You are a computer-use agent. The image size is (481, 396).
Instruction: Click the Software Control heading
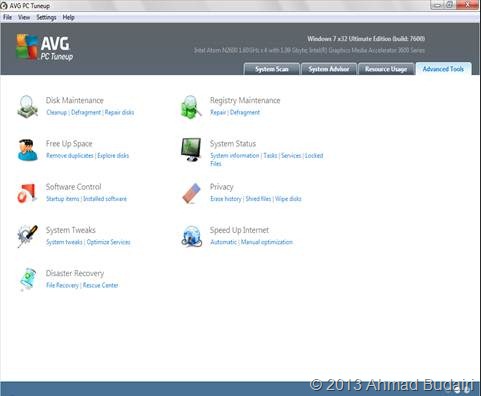[x=74, y=187]
